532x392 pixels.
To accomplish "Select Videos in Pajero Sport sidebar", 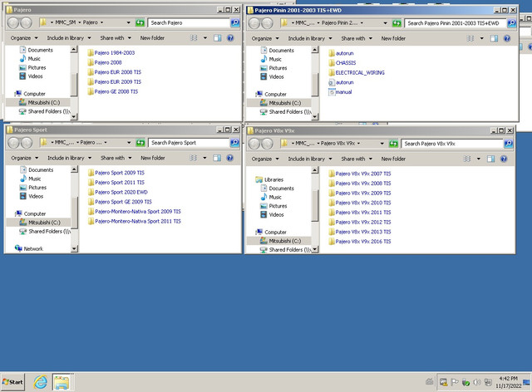I will click(32, 196).
